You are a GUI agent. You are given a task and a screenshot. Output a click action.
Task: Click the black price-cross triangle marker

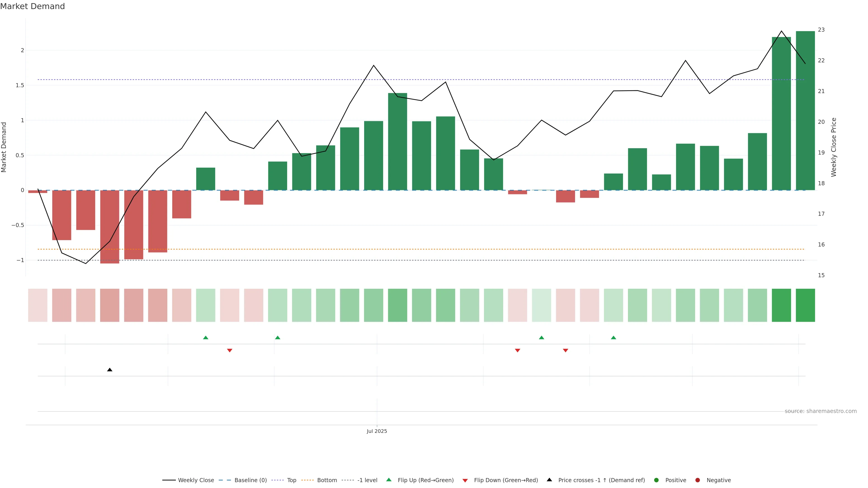(109, 370)
